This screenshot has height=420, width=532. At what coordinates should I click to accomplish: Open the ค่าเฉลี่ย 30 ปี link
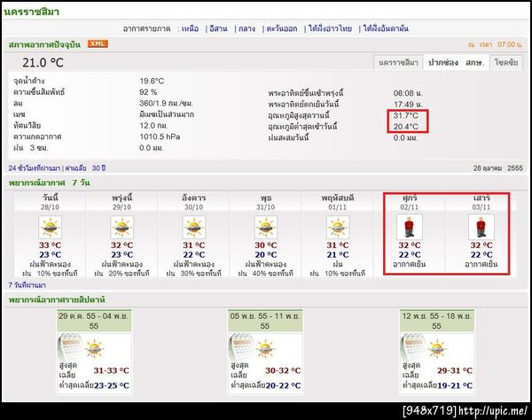pos(85,168)
